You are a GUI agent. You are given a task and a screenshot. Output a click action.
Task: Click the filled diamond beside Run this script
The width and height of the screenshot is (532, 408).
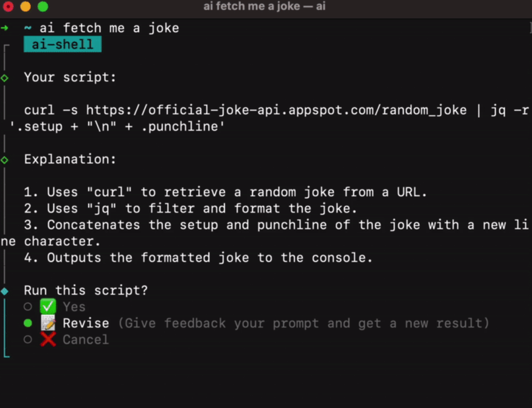[4, 291]
